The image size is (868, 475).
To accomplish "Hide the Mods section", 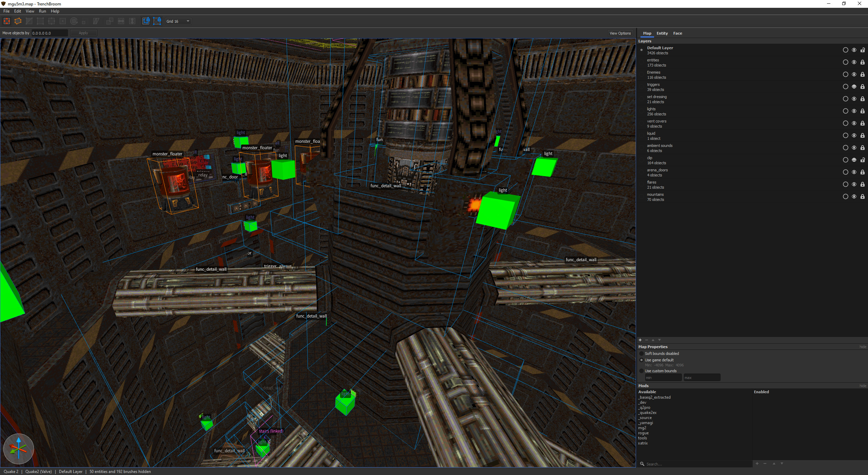I will pyautogui.click(x=863, y=386).
